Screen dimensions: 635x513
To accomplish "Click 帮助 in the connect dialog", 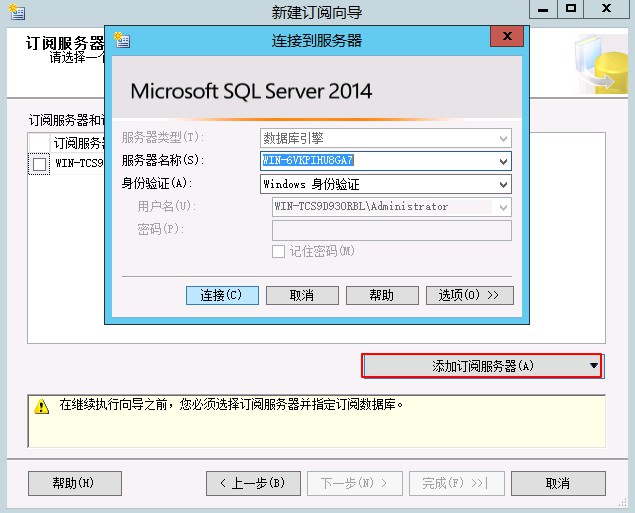I will 381,295.
